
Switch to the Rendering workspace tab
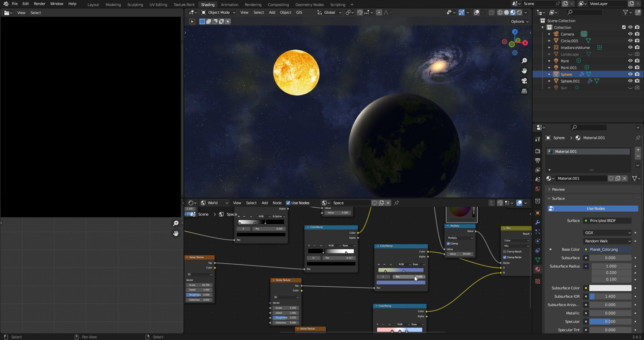click(x=253, y=5)
